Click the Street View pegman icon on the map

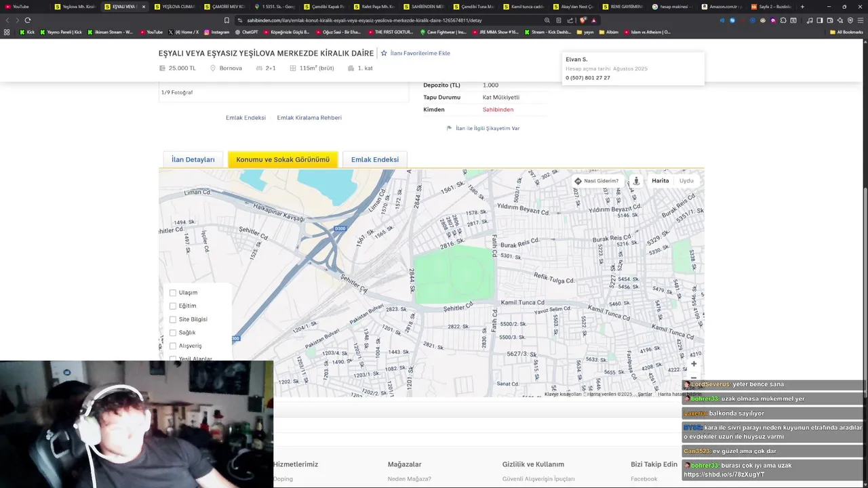coord(636,181)
